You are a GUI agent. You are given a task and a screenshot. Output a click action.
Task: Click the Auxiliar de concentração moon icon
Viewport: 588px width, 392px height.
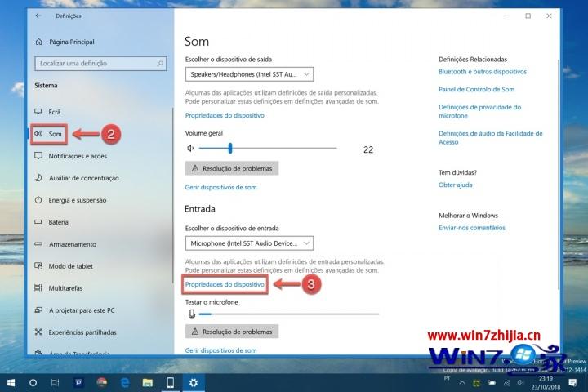38,178
